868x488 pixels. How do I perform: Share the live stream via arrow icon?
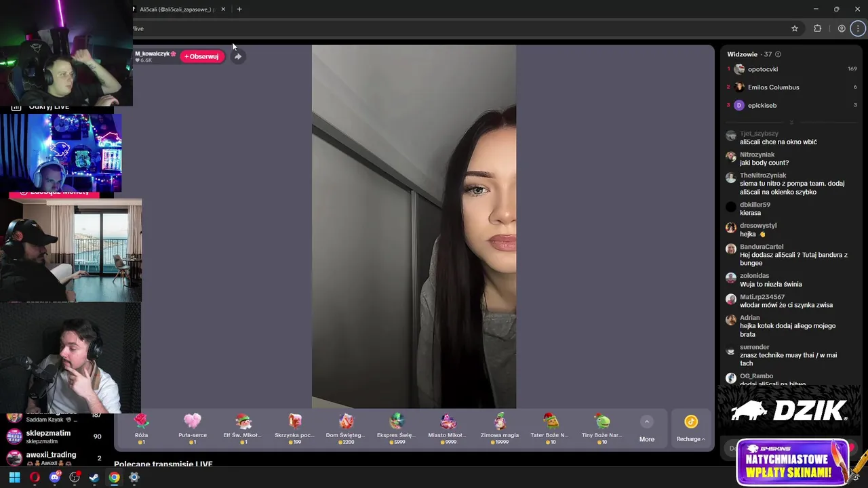pos(238,57)
